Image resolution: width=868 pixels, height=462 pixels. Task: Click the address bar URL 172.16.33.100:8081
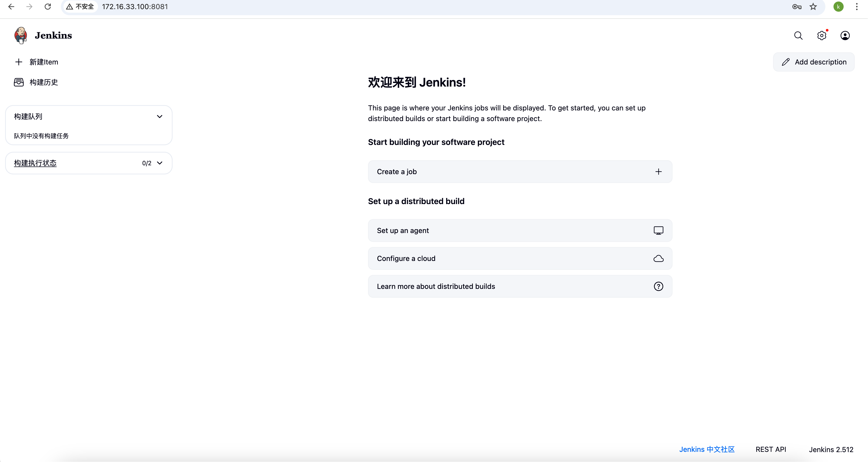point(135,7)
